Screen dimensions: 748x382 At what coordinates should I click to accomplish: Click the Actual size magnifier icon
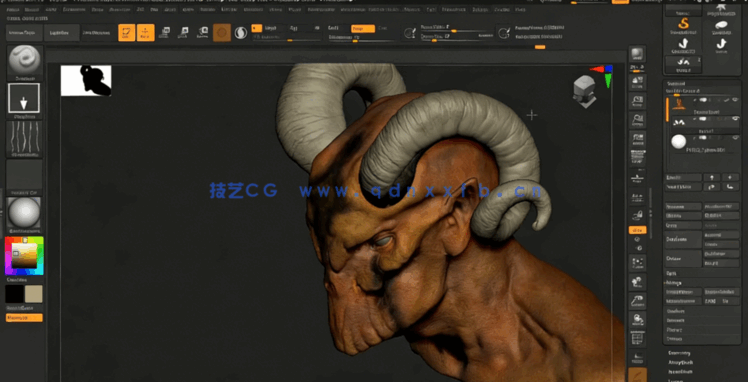click(x=637, y=119)
